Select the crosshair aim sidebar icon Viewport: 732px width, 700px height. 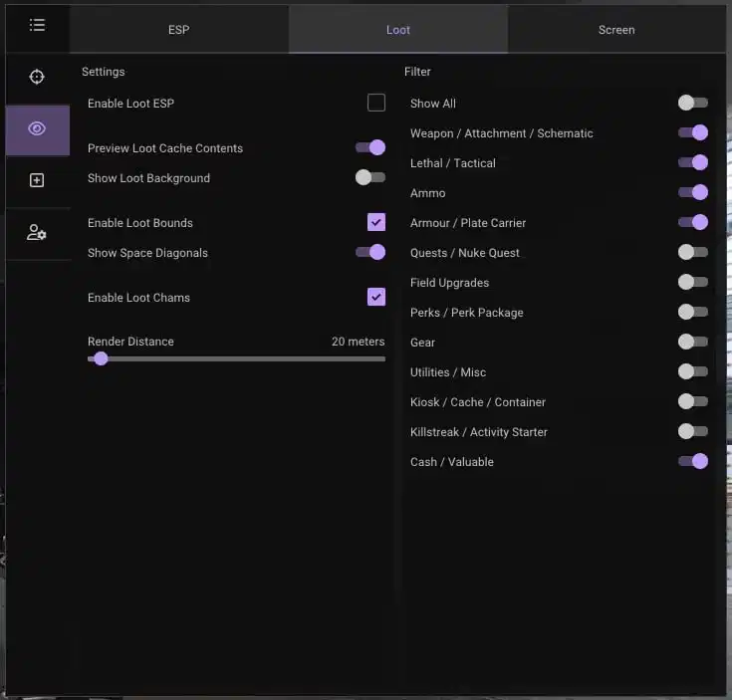click(x=37, y=77)
